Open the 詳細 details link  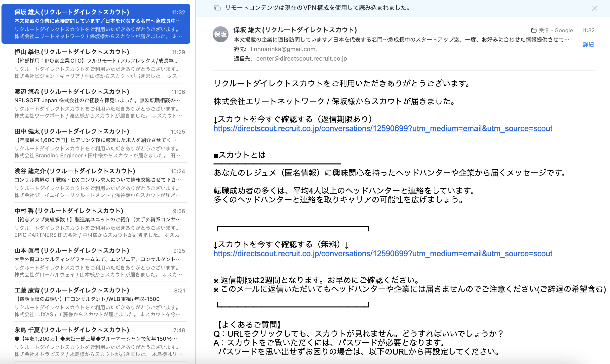[588, 45]
